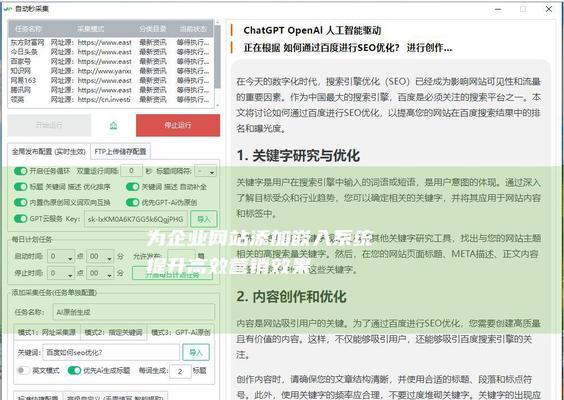Open the 停止时间 minute dropdown

click(x=100, y=273)
